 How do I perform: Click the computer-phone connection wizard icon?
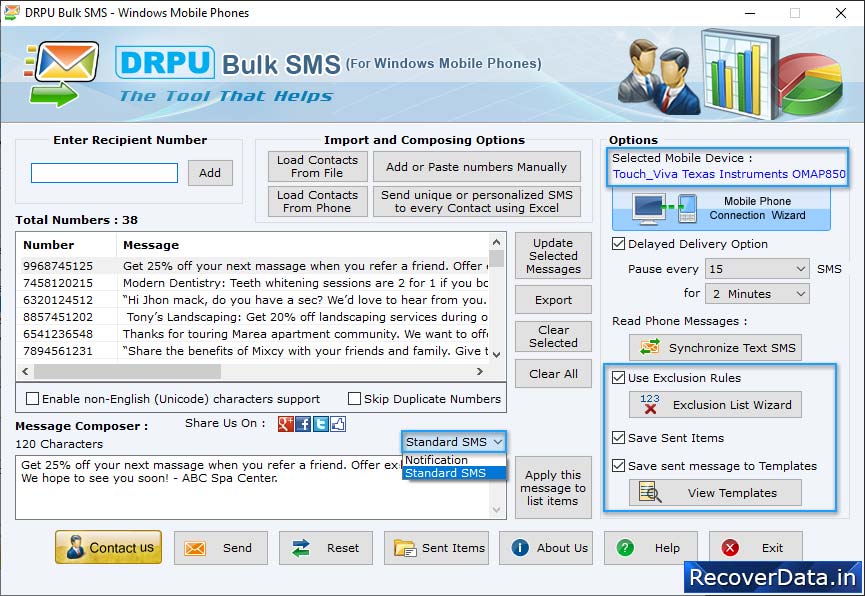point(665,209)
